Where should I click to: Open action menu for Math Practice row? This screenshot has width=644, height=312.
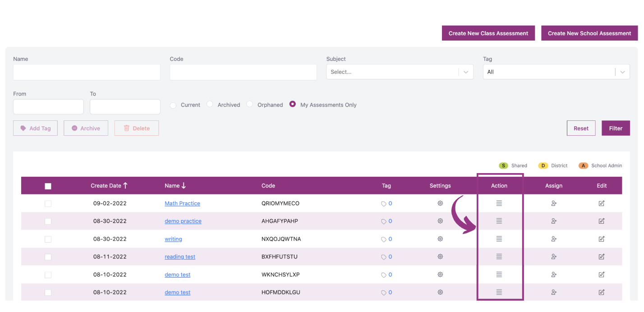tap(499, 203)
